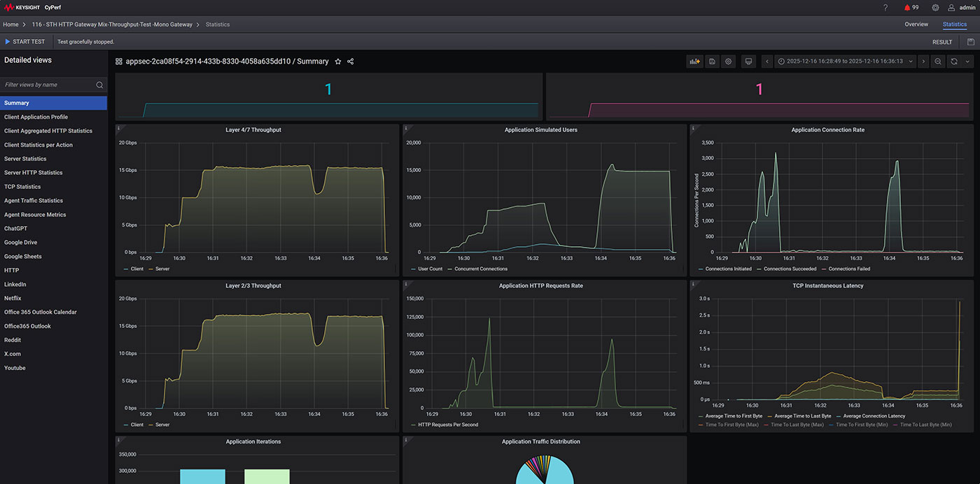Click the Application Traffic Distribution pie chart
980x484 pixels.
pyautogui.click(x=545, y=470)
